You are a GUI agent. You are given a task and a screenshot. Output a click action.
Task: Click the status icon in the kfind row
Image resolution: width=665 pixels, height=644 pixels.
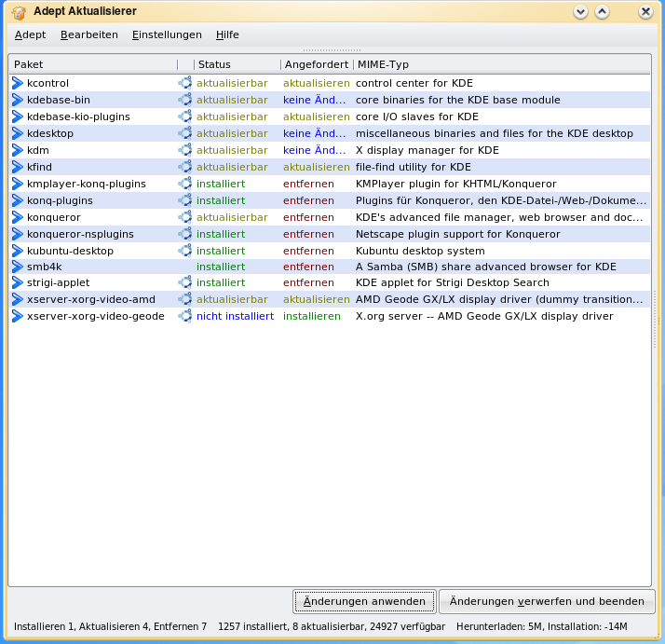184,167
